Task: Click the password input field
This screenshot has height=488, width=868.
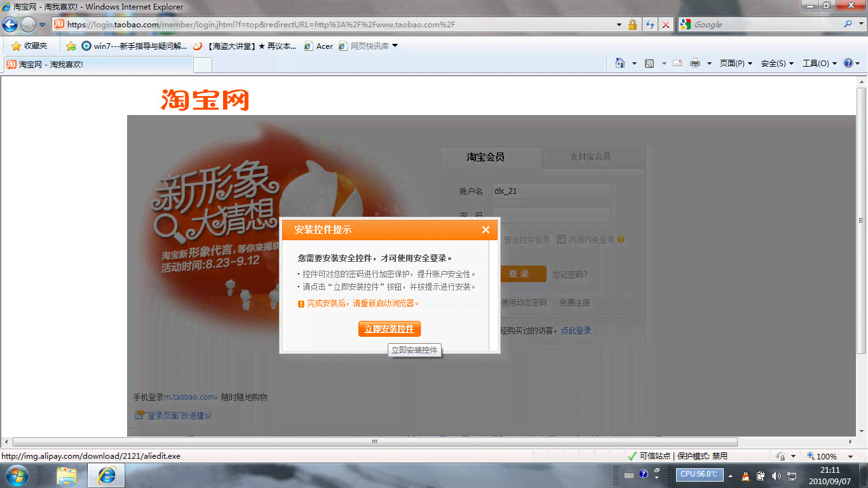Action: click(551, 215)
